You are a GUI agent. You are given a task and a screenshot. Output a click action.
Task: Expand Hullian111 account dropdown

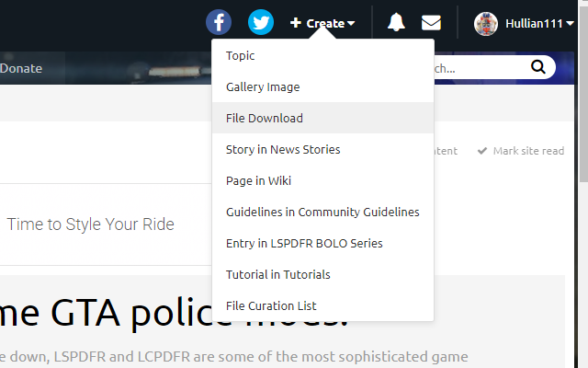pos(539,24)
